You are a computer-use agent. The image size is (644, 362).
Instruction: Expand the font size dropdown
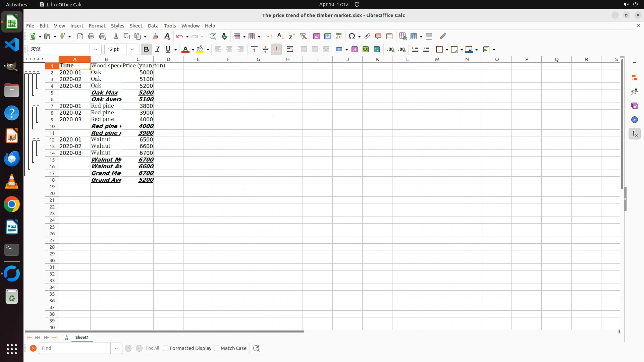[x=132, y=49]
